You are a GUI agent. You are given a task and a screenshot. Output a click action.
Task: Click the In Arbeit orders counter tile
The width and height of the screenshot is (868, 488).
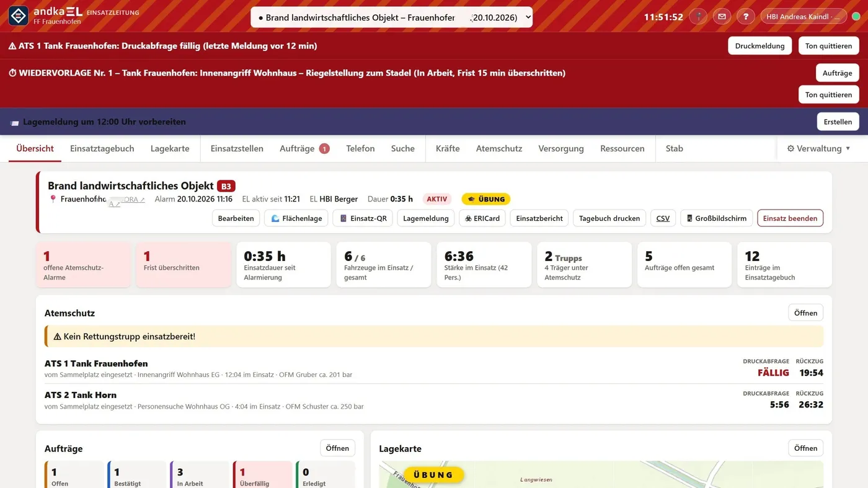coord(200,474)
